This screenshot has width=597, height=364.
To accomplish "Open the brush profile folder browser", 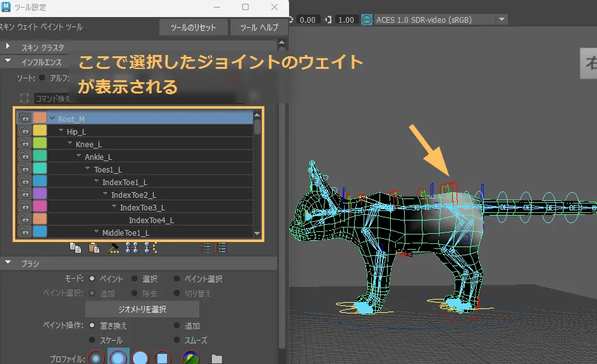I will (x=217, y=358).
